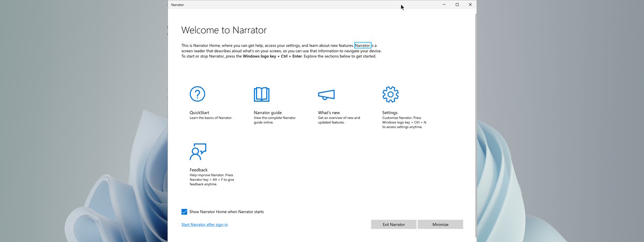The image size is (644, 242).
Task: Select the Narrator guide label
Action: click(268, 112)
